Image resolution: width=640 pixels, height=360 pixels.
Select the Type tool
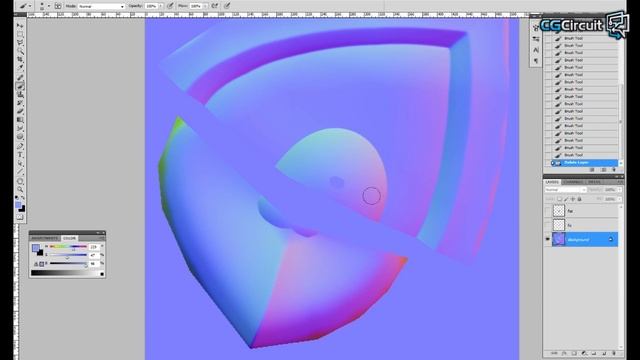(20, 155)
